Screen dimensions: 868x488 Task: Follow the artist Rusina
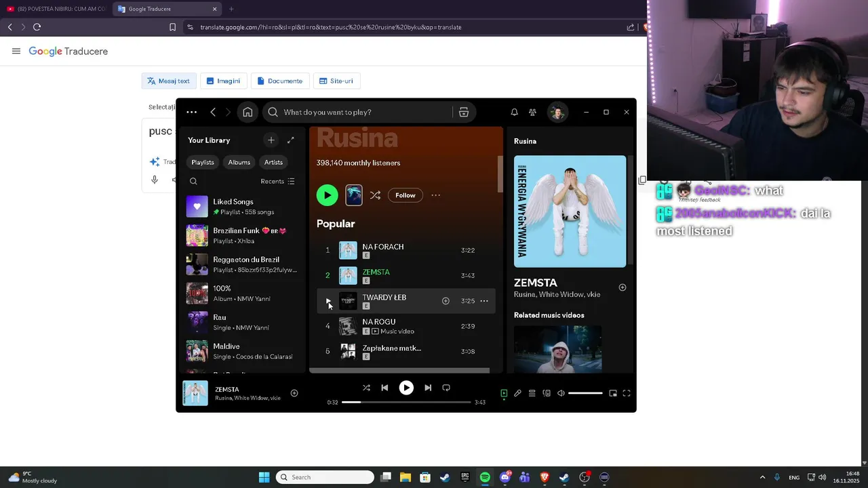(x=406, y=195)
